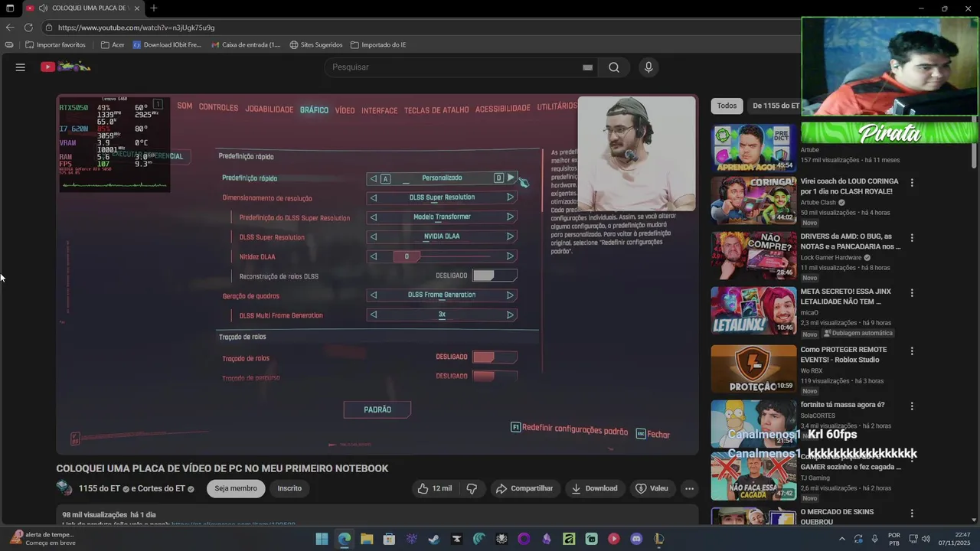This screenshot has width=980, height=551.
Task: Reload the page with refresh icon
Action: point(28,28)
